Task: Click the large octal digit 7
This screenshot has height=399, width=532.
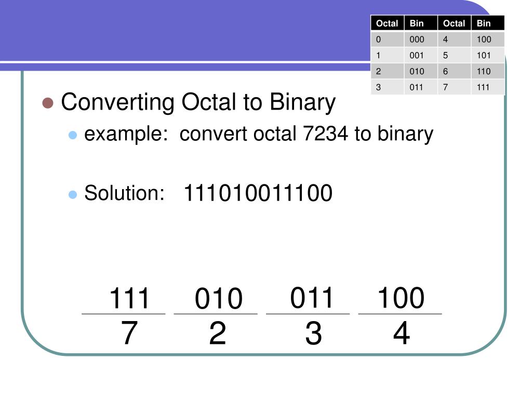Action: pyautogui.click(x=129, y=333)
